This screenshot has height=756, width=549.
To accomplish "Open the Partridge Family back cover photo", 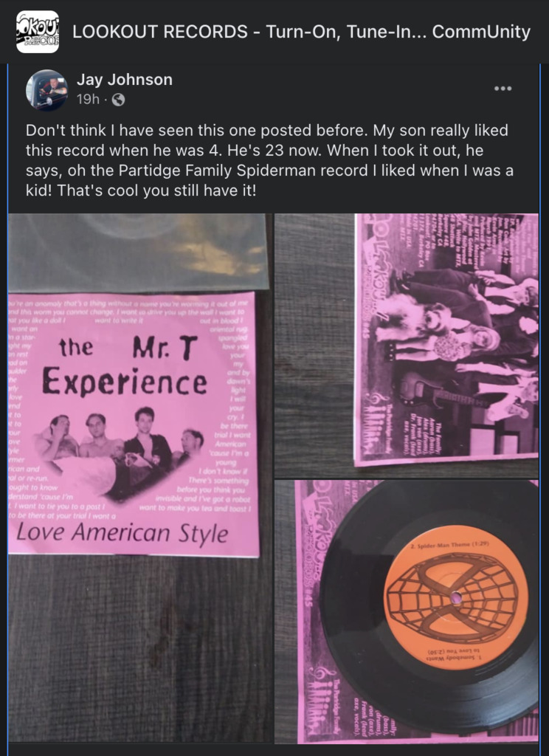I will click(x=407, y=346).
